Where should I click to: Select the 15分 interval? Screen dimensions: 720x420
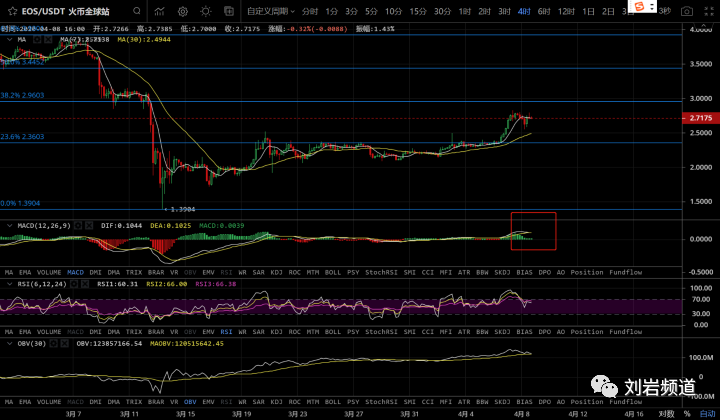coord(418,11)
